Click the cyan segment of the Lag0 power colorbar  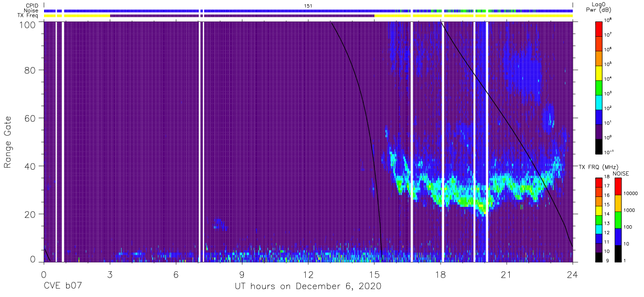coord(599,102)
